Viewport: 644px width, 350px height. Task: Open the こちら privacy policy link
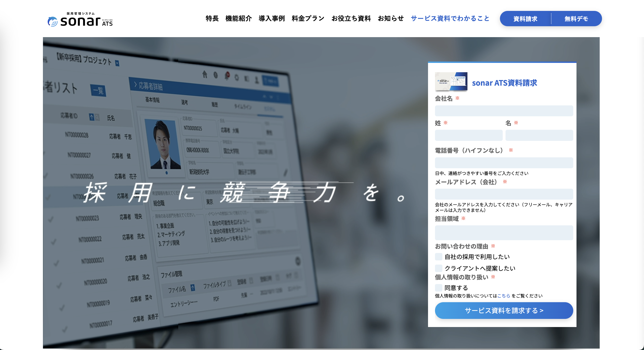pos(504,296)
